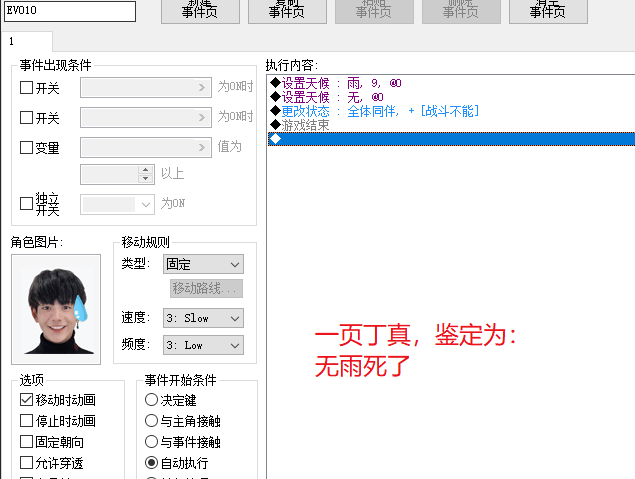Open the first 开关 switch selector field
Screen dimensions: 635x479
146,87
